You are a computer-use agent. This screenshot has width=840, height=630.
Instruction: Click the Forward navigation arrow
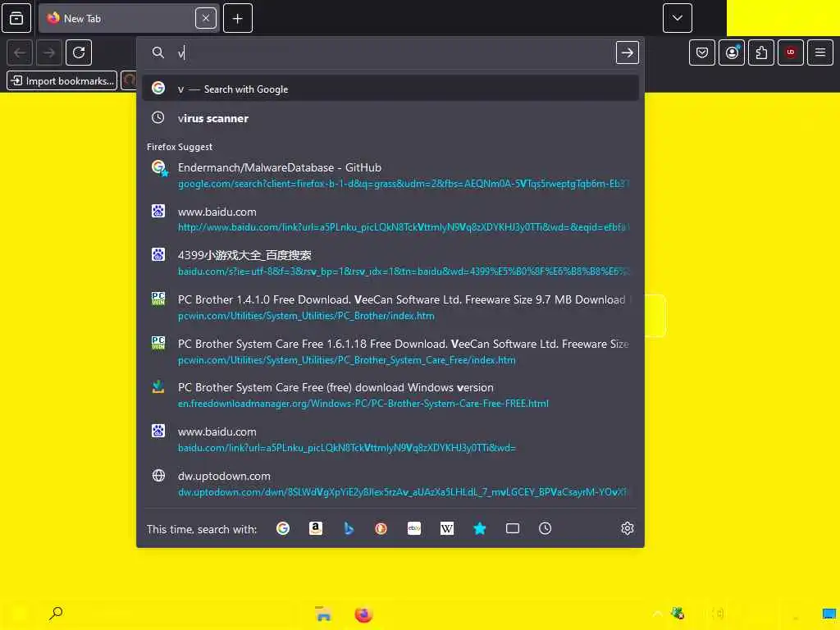click(x=48, y=52)
